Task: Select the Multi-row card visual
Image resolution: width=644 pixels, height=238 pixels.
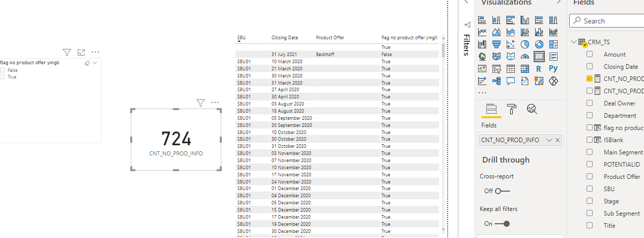Action: (x=553, y=57)
